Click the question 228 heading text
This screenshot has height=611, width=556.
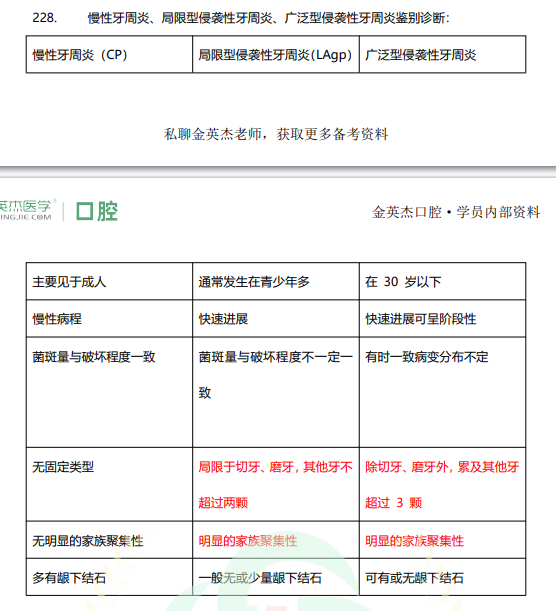241,18
